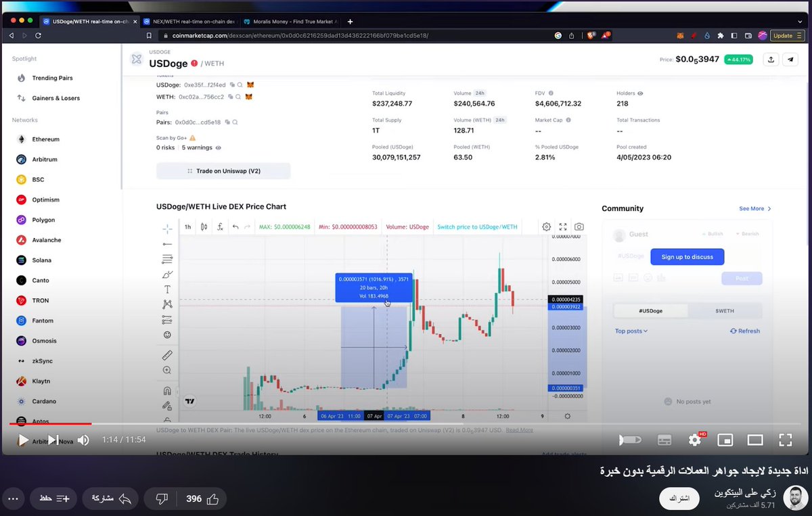This screenshot has width=812, height=516.
Task: Search the Pairs address with magnifier icon
Action: point(235,122)
